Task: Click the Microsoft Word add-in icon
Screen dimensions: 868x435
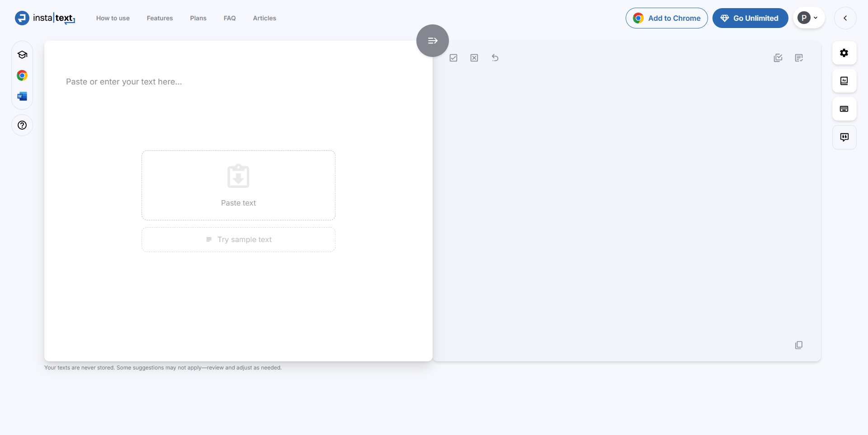Action: 22,96
